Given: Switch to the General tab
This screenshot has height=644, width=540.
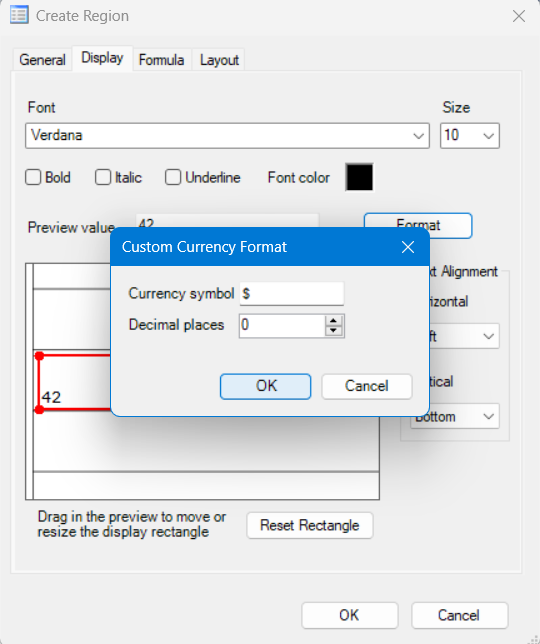Looking at the screenshot, I should pos(43,60).
